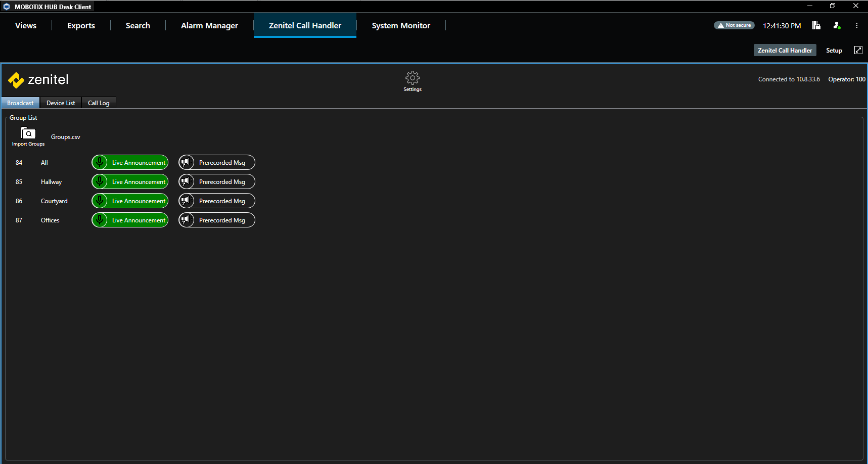Open the Zenitel Settings gear icon
The height and width of the screenshot is (464, 868).
click(x=412, y=78)
